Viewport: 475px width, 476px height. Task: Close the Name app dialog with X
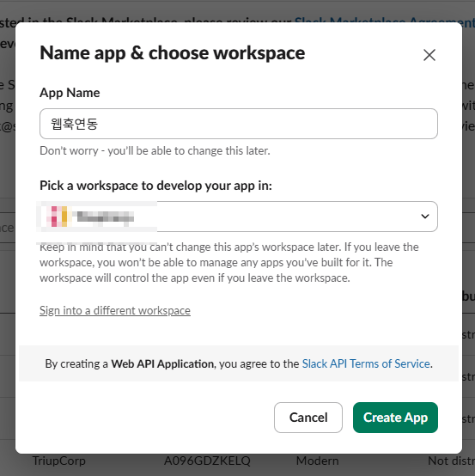click(x=429, y=55)
